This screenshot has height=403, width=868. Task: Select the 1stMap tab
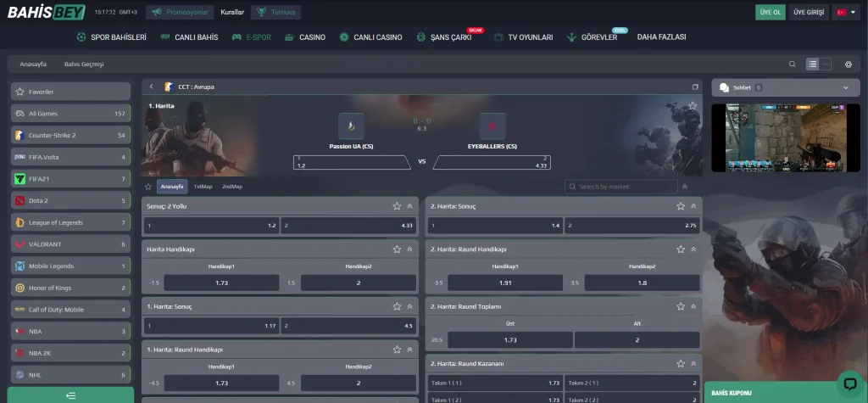(203, 187)
